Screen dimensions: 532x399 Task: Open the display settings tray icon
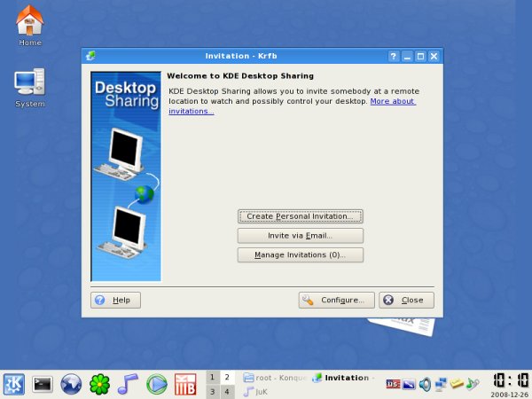point(409,385)
